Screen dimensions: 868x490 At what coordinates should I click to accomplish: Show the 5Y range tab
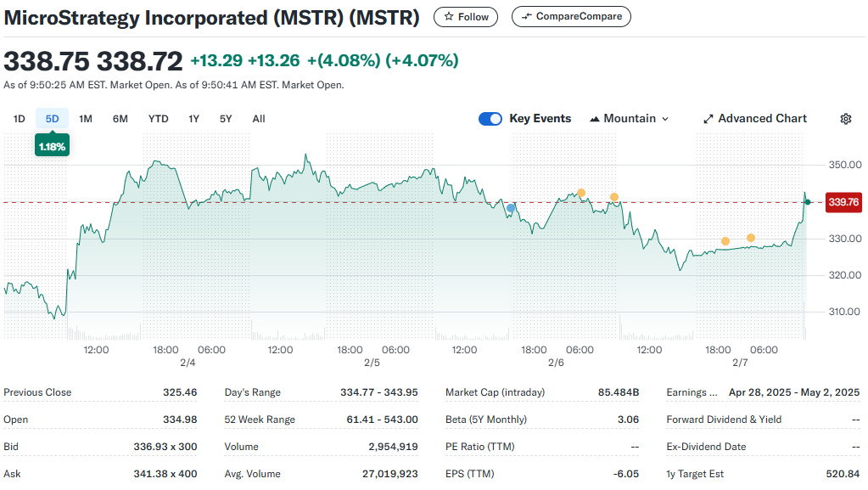[x=226, y=119]
